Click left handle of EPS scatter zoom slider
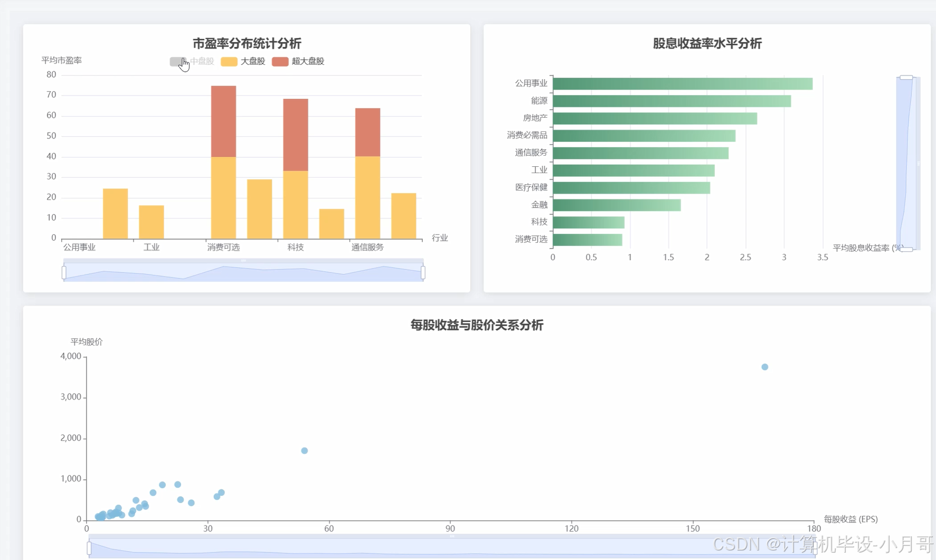Screen dimensions: 936x560 (89, 548)
